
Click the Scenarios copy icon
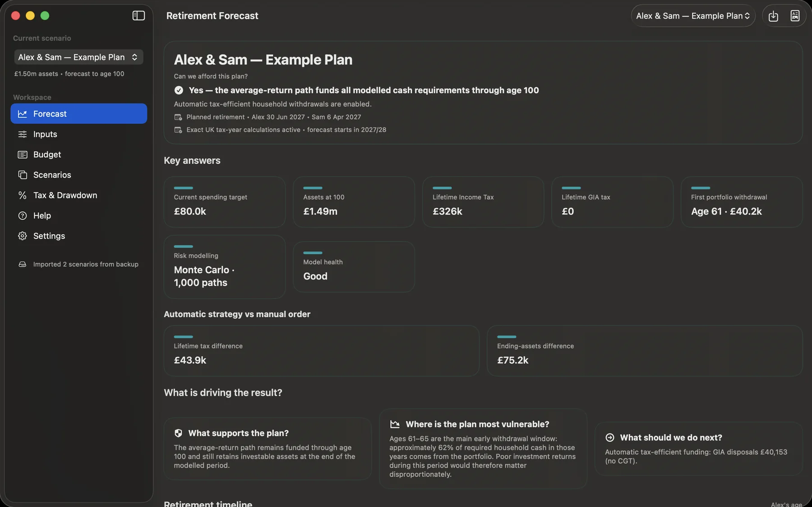click(x=23, y=175)
